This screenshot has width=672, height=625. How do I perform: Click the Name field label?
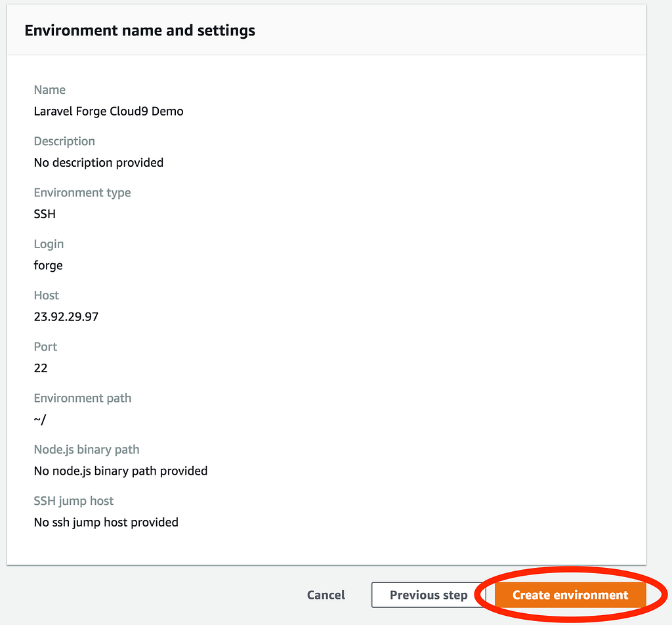coord(50,90)
